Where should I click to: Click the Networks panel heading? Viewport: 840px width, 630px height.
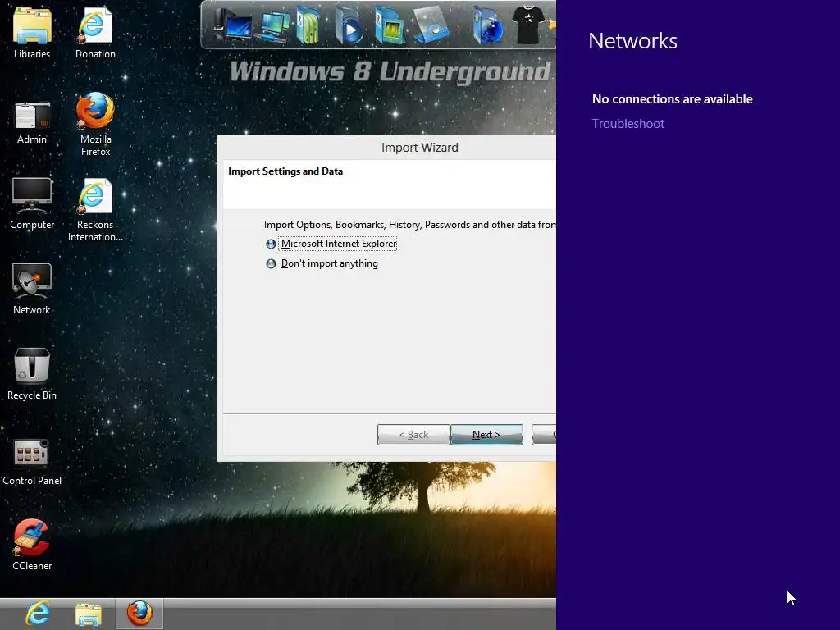click(632, 41)
